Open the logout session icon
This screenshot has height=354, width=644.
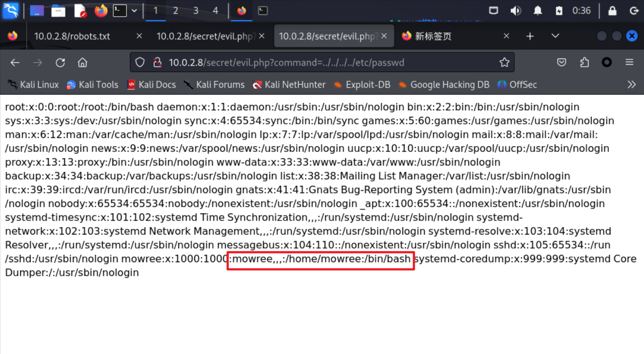click(633, 11)
